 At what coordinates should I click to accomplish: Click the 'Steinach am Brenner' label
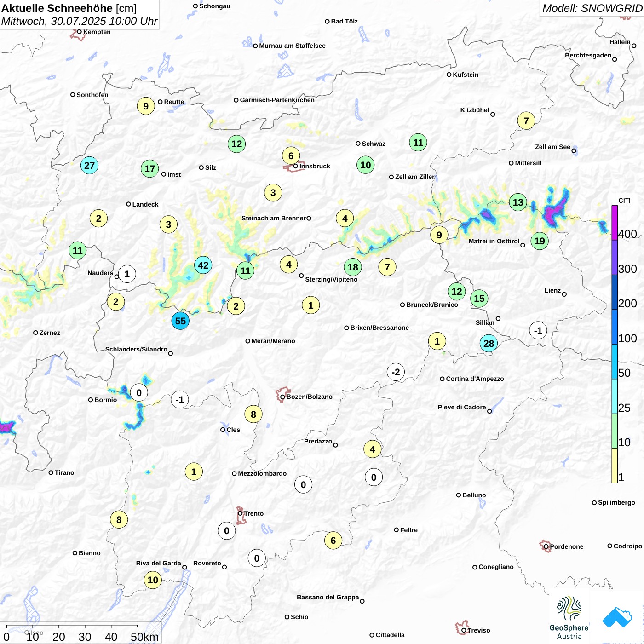[274, 218]
